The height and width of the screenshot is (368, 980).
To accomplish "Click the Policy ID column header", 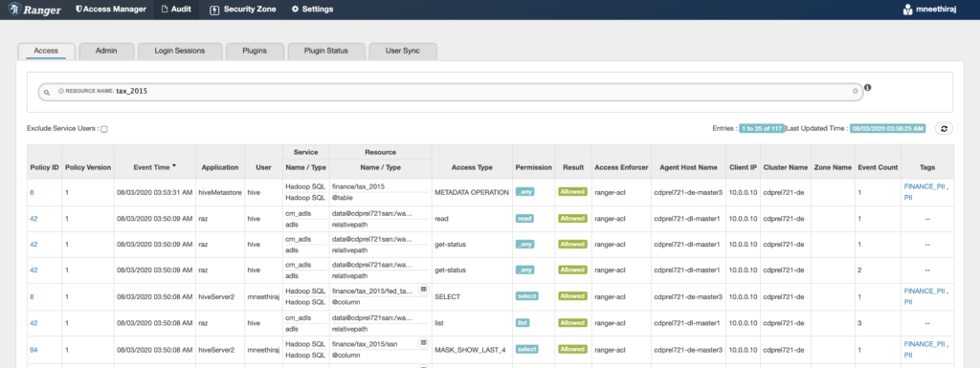I will tap(44, 167).
